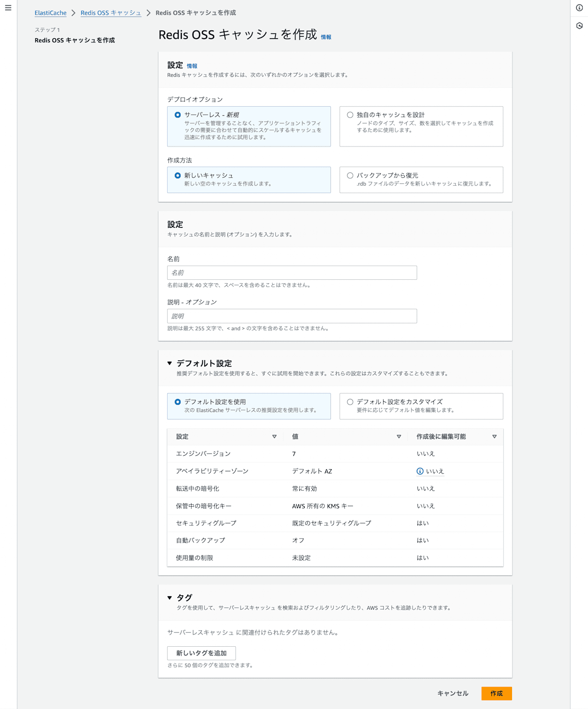588x709 pixels.
Task: Sort table by 設定 column arrow
Action: [x=274, y=437]
